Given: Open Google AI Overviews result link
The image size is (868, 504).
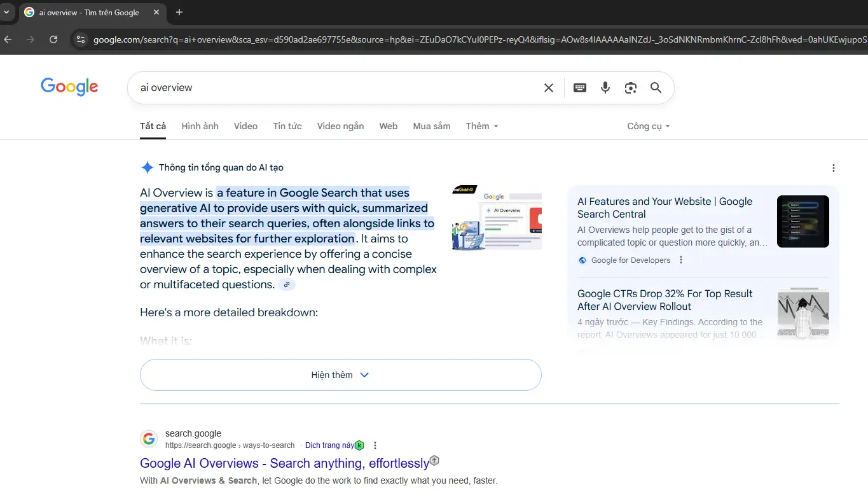Looking at the screenshot, I should [x=284, y=463].
